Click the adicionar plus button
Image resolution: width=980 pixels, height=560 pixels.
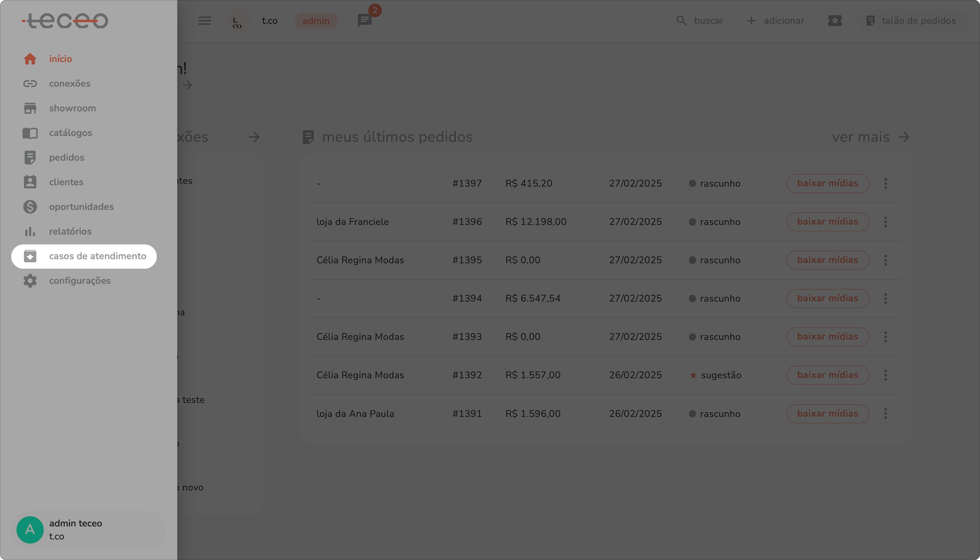[776, 21]
